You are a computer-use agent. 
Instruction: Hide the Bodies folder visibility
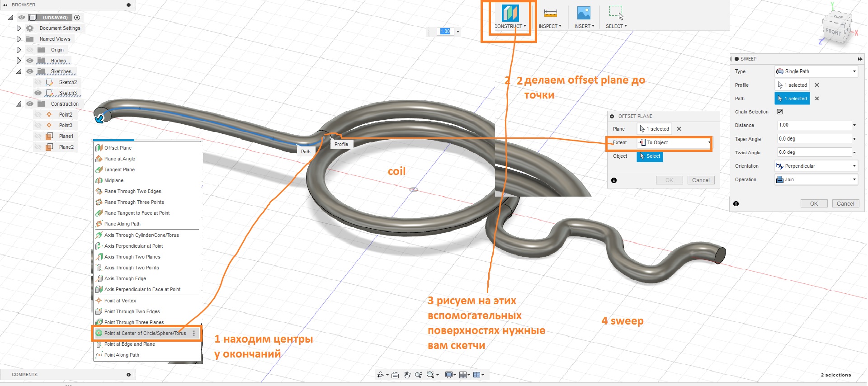30,61
